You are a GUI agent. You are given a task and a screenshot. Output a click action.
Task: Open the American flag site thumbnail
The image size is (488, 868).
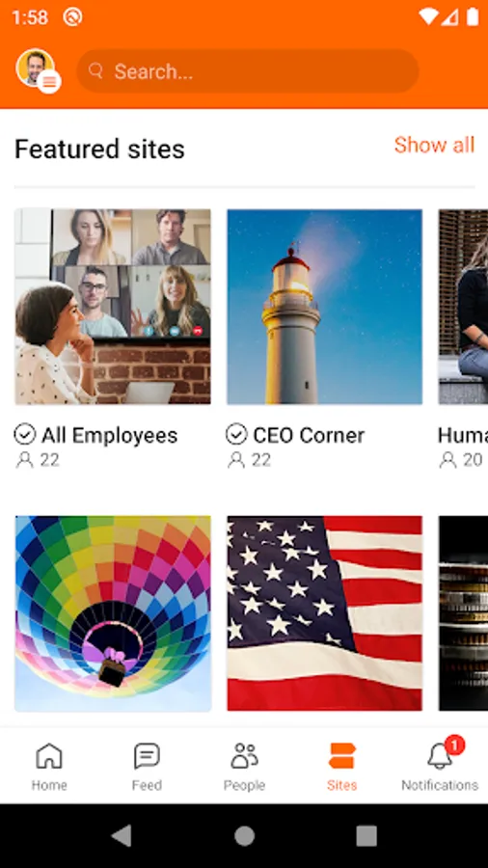pyautogui.click(x=325, y=613)
